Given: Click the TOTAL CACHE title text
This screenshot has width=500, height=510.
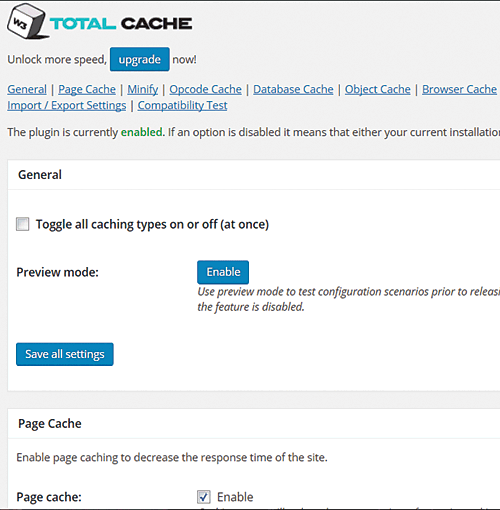Looking at the screenshot, I should click(121, 24).
